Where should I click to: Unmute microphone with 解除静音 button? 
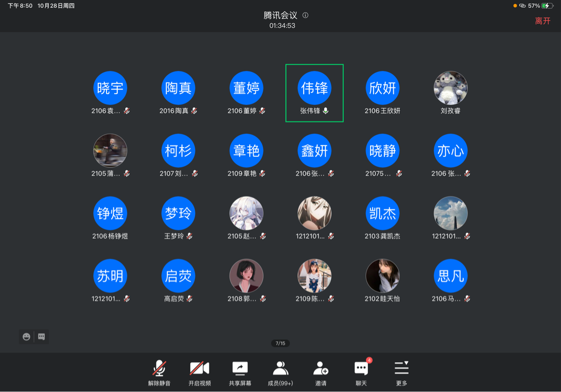coord(159,372)
